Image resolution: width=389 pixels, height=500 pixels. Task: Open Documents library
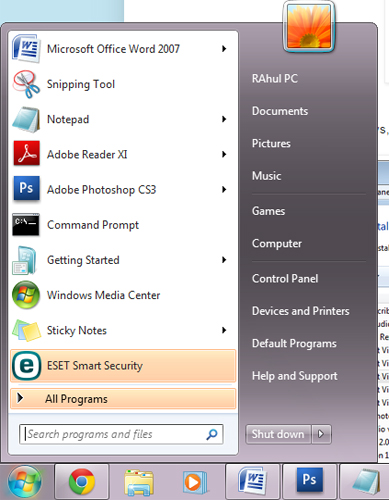click(x=280, y=111)
